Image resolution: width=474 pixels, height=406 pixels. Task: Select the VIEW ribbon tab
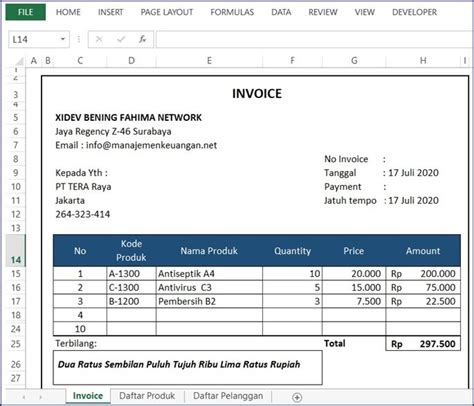[x=364, y=12]
